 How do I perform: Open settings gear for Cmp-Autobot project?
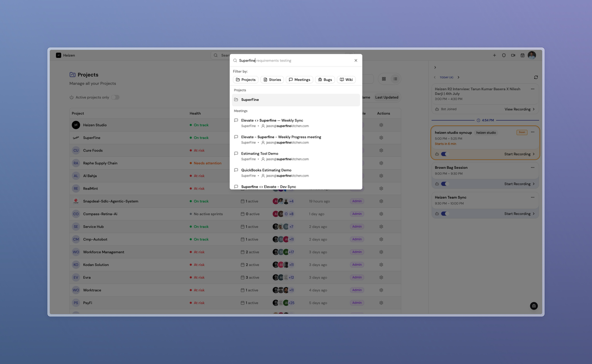click(381, 240)
